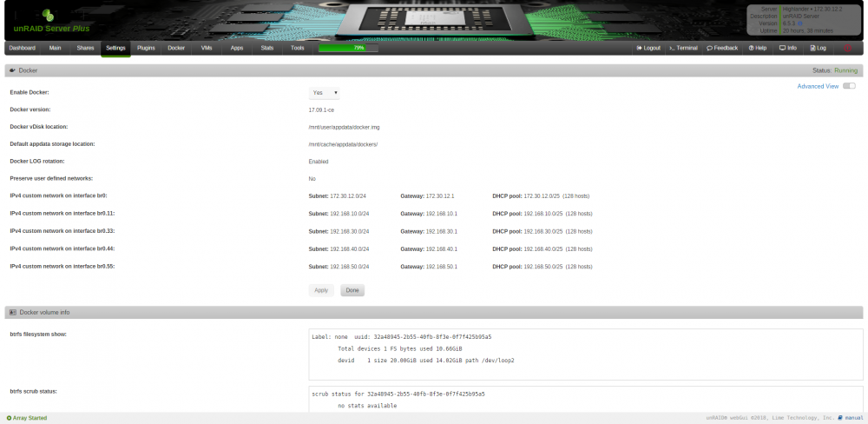Screen dimensions: 868x424
Task: Click gateway value 192.168.10.1
Action: pyautogui.click(x=441, y=214)
